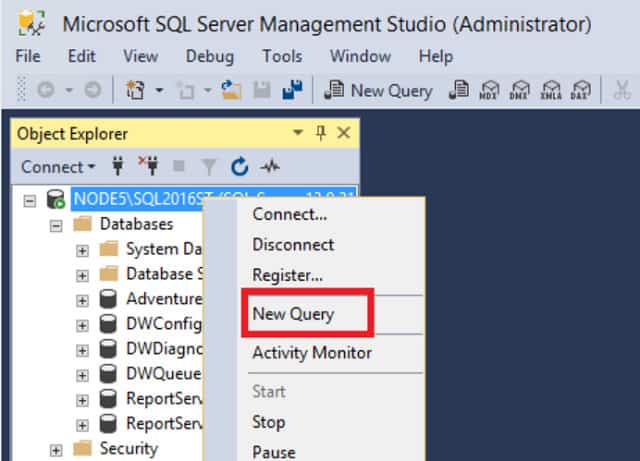The image size is (640, 461).
Task: Open the XMLA query icon in toolbar
Action: [551, 90]
